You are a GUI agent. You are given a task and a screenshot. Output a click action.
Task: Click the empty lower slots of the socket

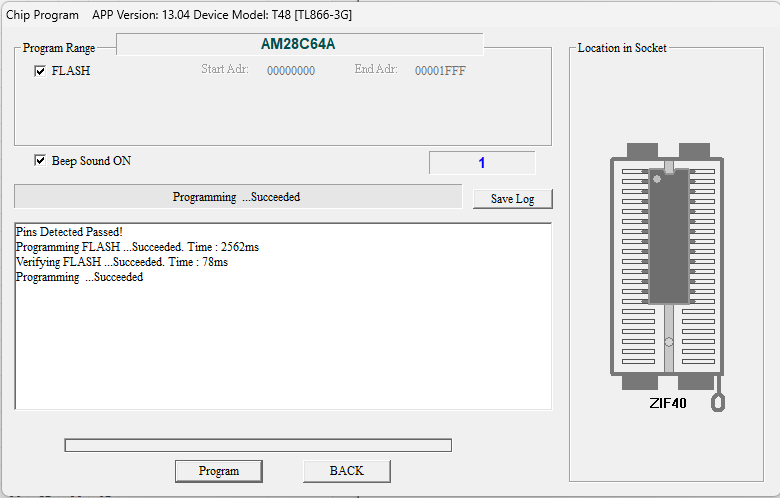point(667,340)
